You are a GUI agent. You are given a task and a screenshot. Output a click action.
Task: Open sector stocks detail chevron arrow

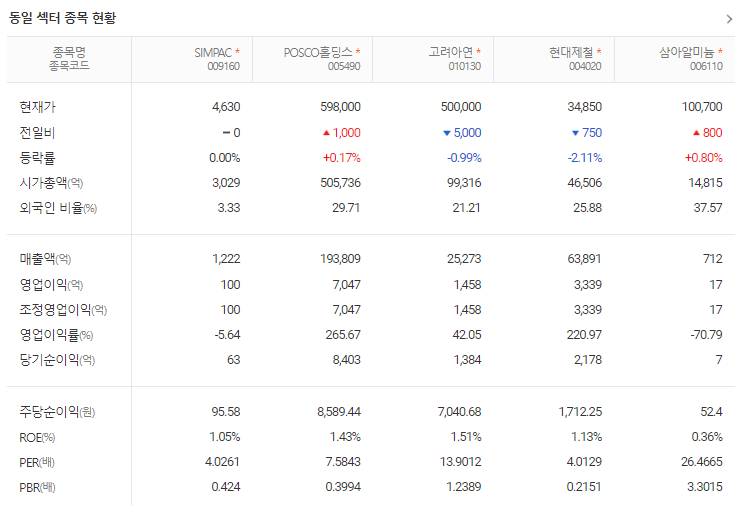[729, 19]
